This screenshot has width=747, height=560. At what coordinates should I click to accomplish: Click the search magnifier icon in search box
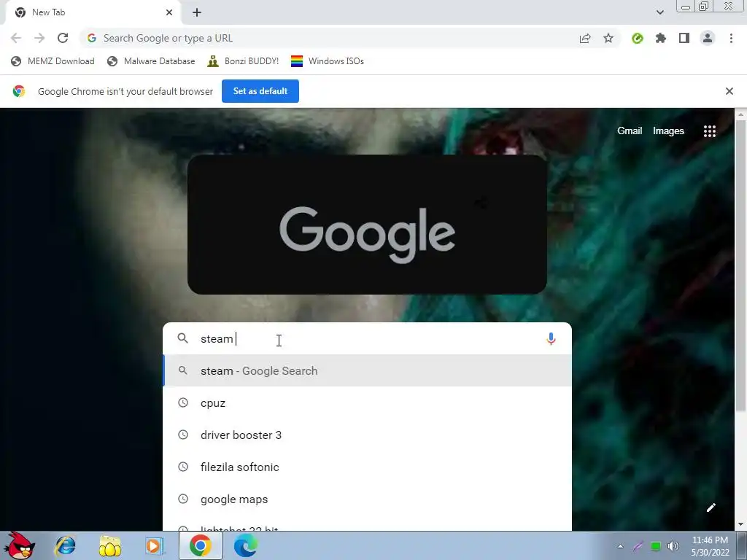point(182,338)
